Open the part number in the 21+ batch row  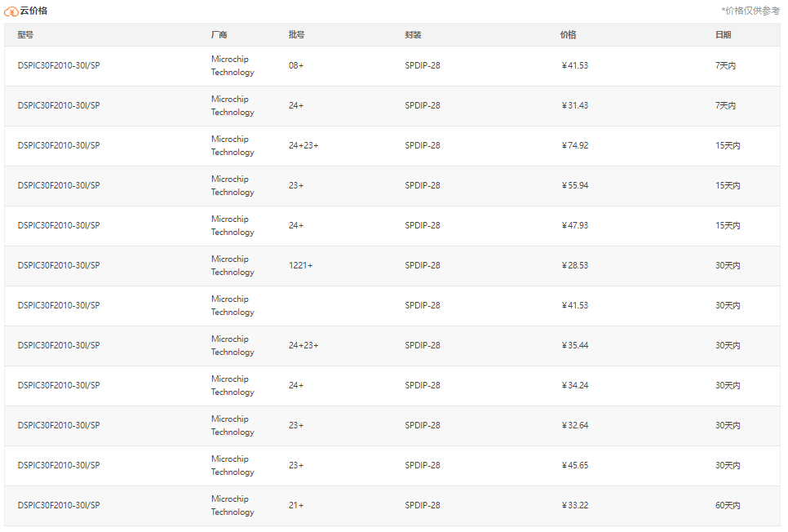pos(59,505)
